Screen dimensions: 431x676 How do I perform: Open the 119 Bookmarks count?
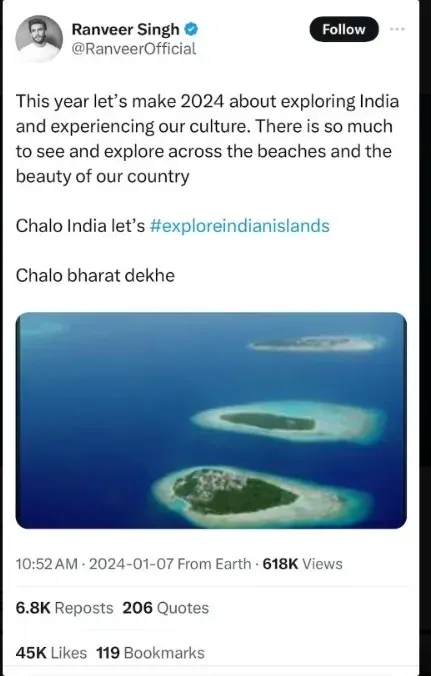[150, 653]
